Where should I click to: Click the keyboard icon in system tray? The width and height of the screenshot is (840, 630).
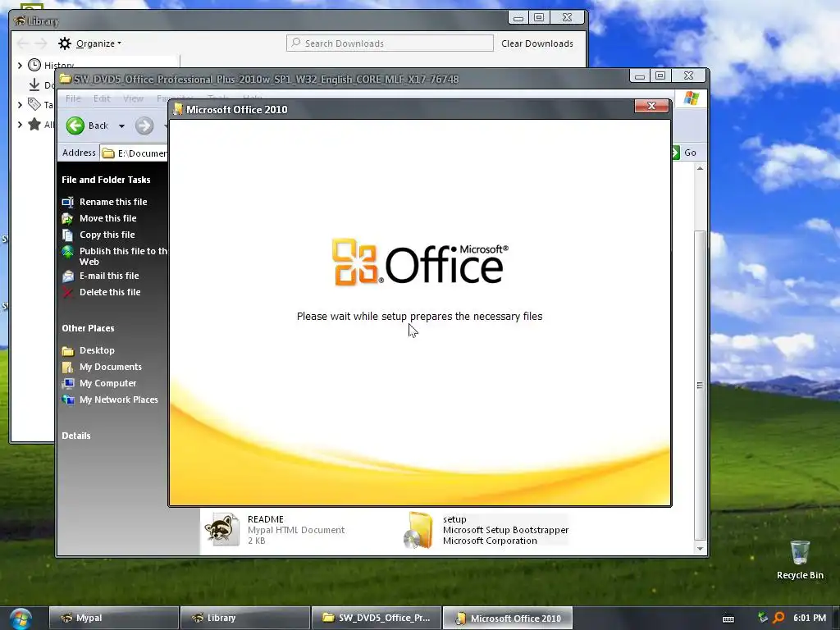coord(728,619)
